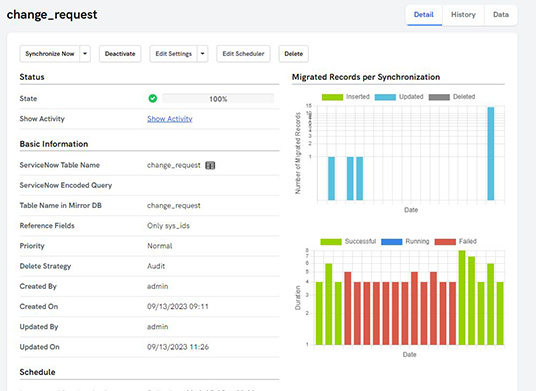Click the 100% state progress bar

[218, 99]
